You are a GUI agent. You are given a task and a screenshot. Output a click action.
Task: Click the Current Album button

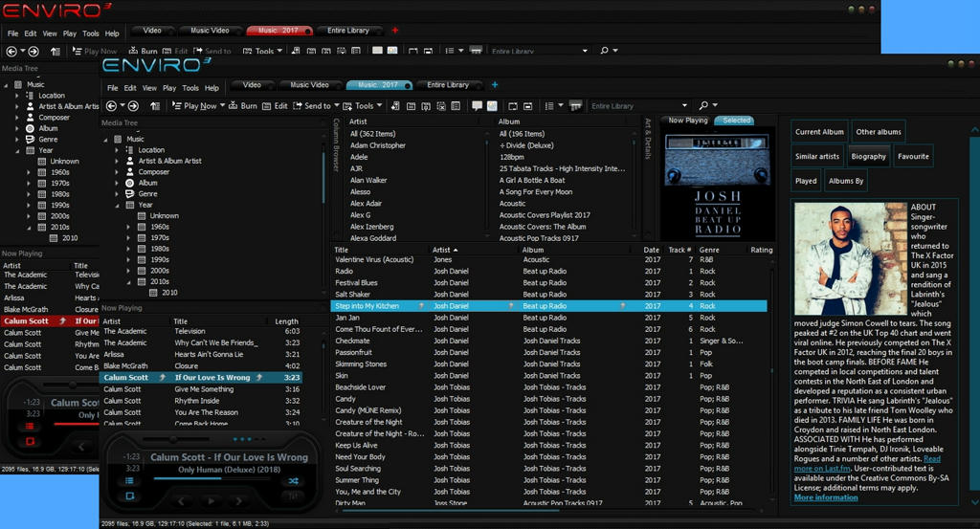click(819, 132)
